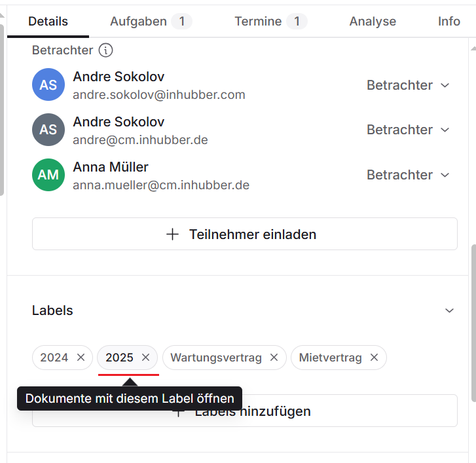476x463 pixels.
Task: Remove the 2025 label
Action: point(146,358)
